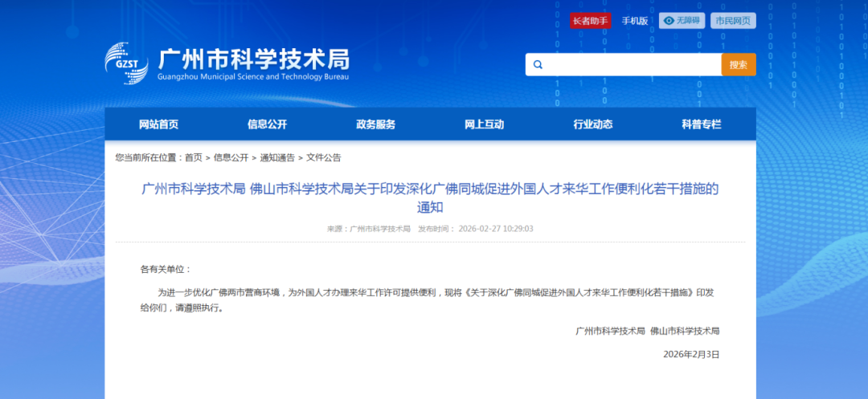Click the 广州市科学技术局 site name banner
This screenshot has width=868, height=399.
(x=254, y=59)
